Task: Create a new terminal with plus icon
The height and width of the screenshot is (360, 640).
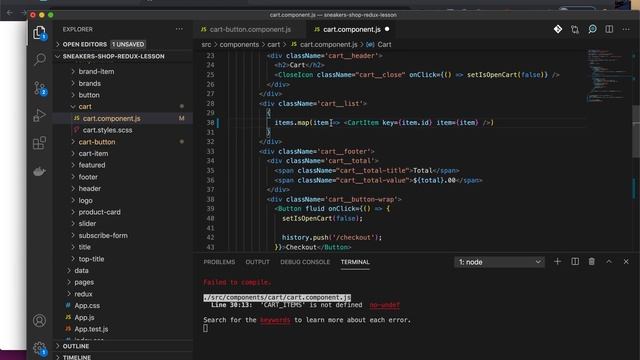Action: coord(558,262)
